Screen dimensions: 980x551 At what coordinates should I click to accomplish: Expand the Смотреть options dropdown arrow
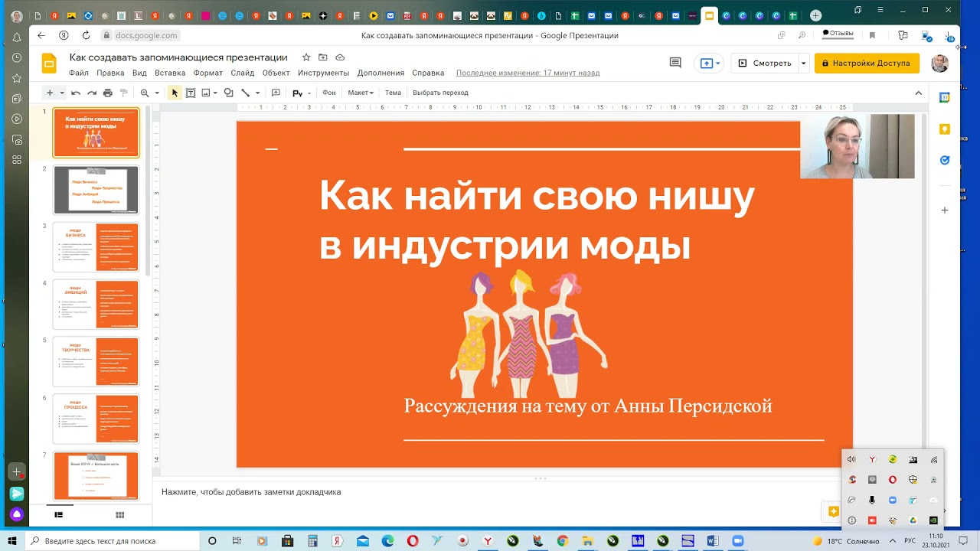[803, 63]
